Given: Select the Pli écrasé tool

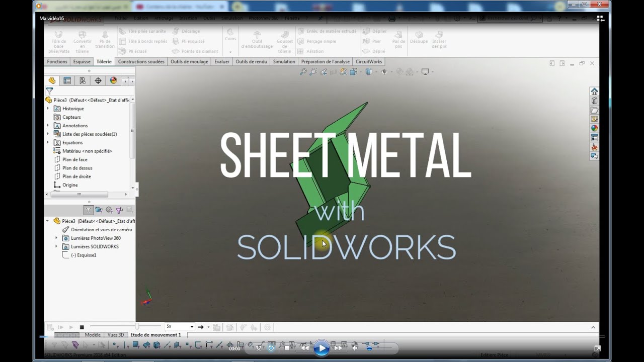Looking at the screenshot, I should [133, 51].
